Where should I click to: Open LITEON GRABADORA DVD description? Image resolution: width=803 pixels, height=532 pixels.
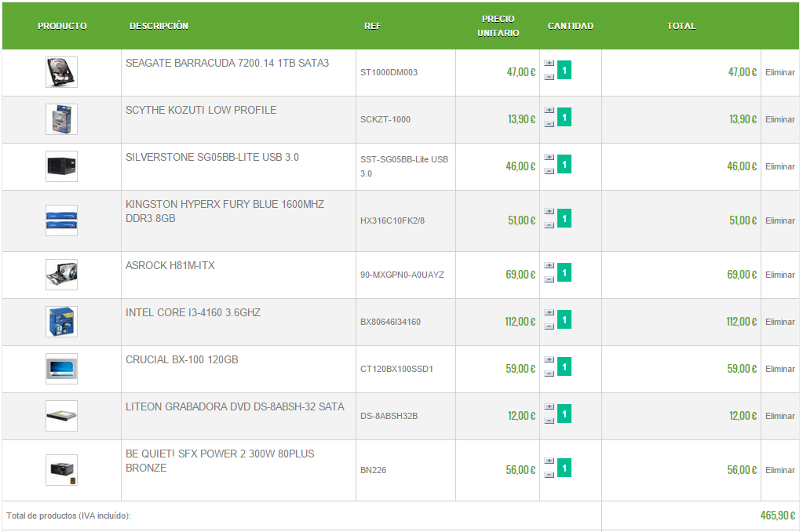coord(235,407)
